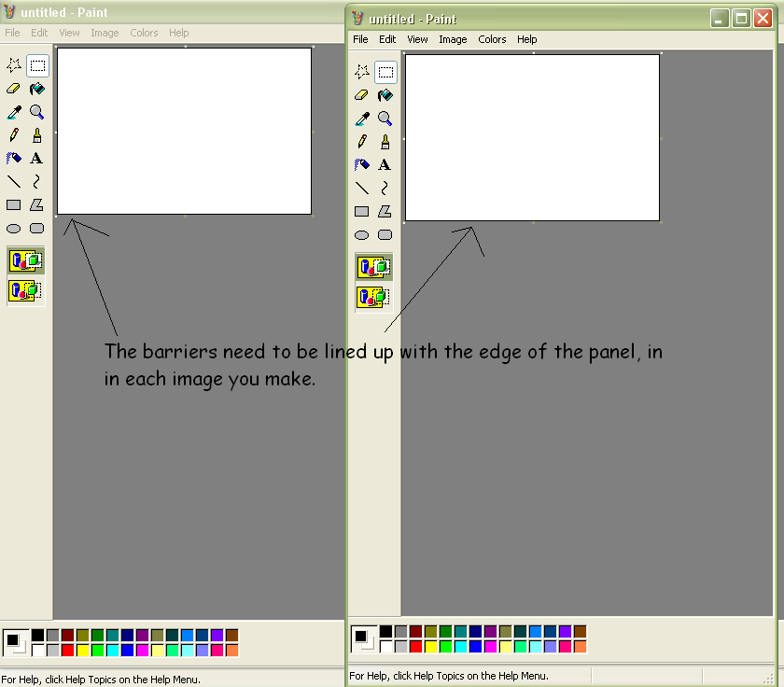Choose the Brush tool
784x687 pixels.
point(385,141)
